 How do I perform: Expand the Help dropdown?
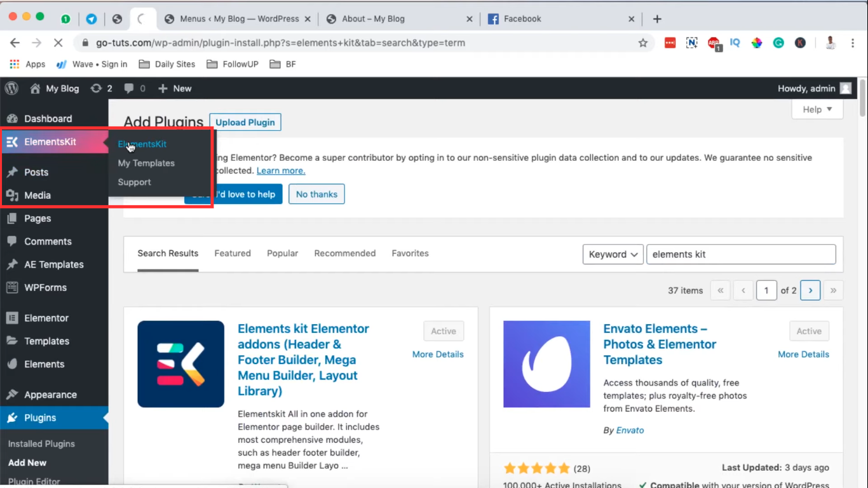[817, 109]
